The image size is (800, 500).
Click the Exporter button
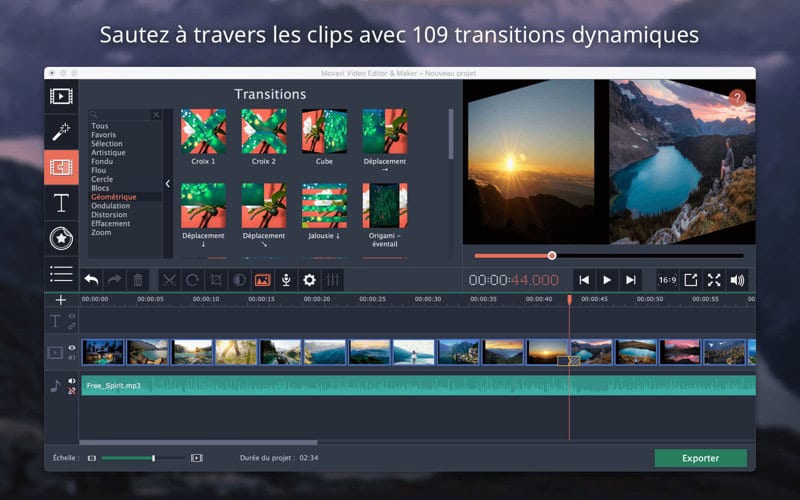pyautogui.click(x=701, y=458)
